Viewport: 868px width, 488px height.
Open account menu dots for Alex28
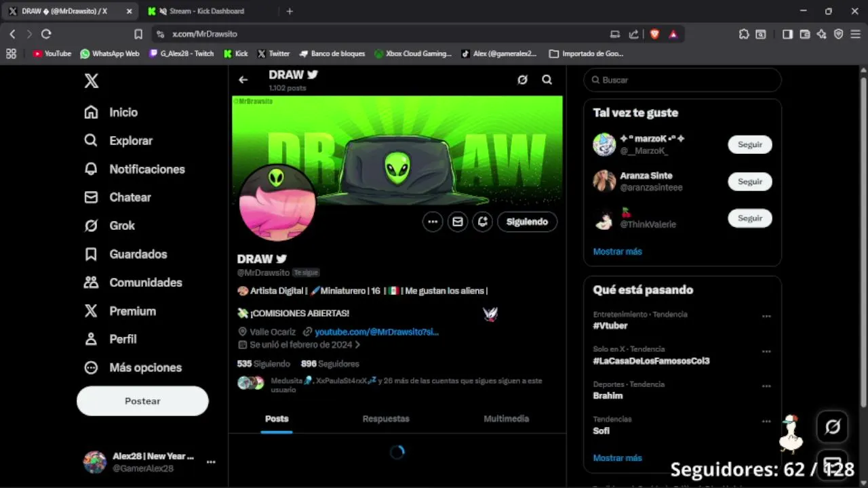(211, 462)
